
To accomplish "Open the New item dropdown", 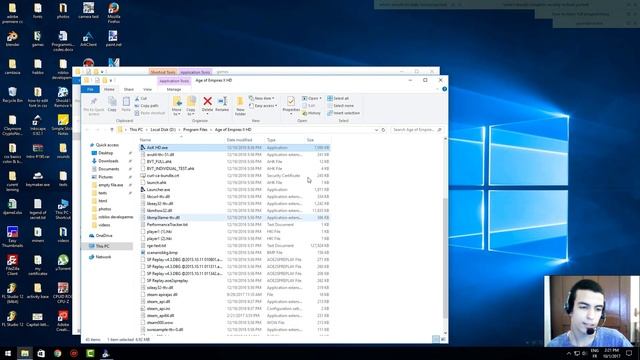I will (262, 98).
